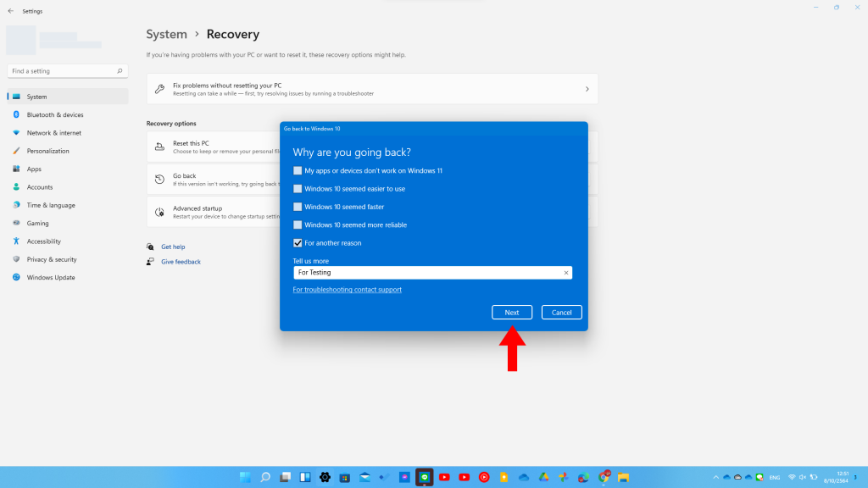868x488 pixels.
Task: Open the 'Give feedback' link
Action: 181,262
